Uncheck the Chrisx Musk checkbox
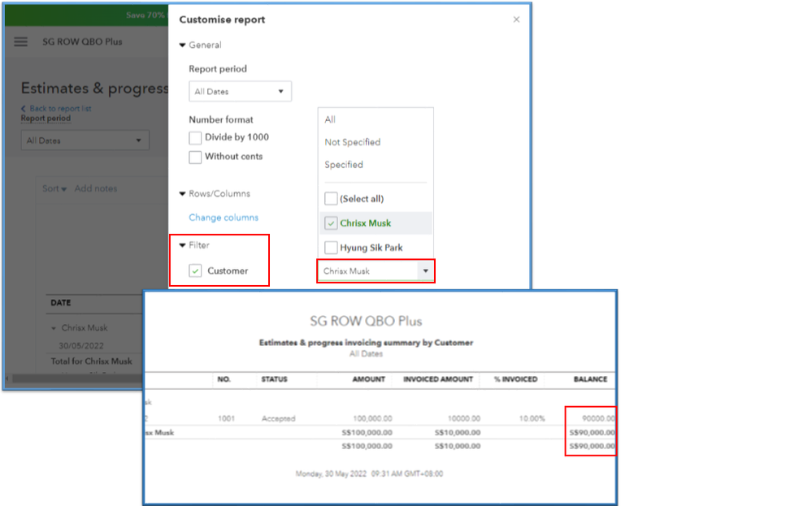The width and height of the screenshot is (812, 506). [331, 223]
